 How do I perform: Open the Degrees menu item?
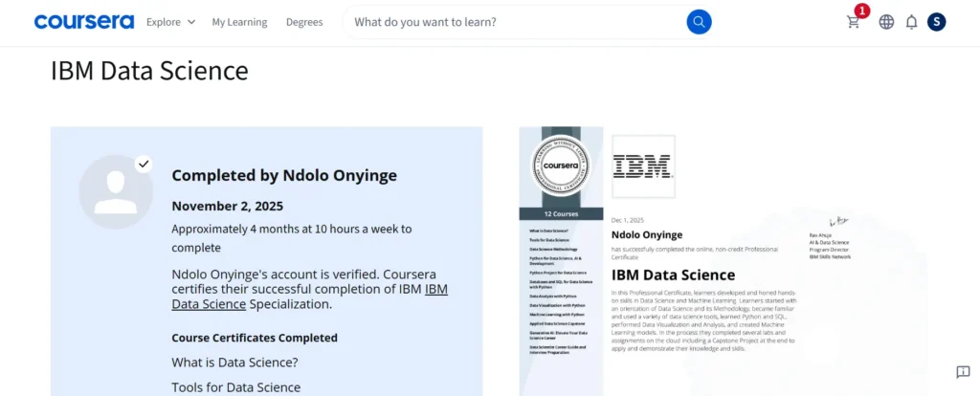click(x=304, y=22)
